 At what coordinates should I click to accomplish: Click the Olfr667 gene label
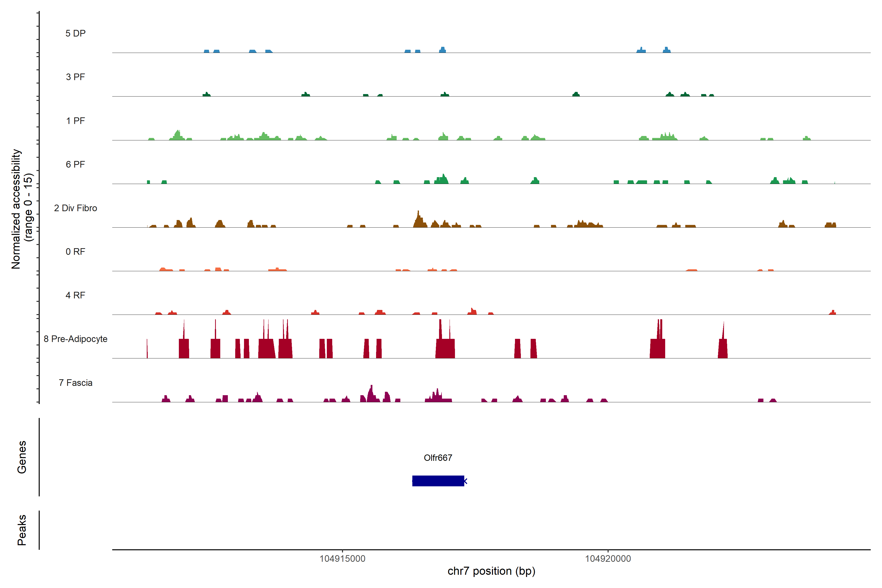(x=438, y=457)
